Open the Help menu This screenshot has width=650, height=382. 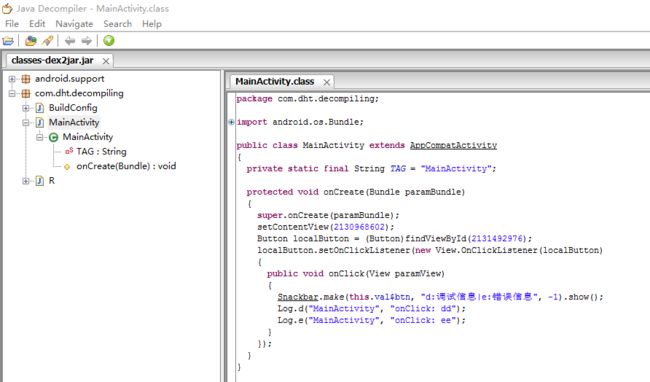coord(152,24)
